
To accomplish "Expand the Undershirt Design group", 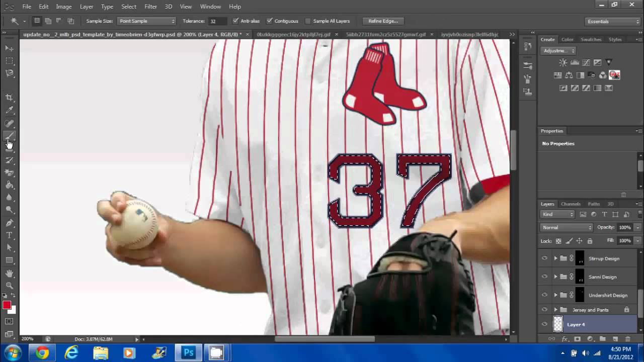I will 555,295.
